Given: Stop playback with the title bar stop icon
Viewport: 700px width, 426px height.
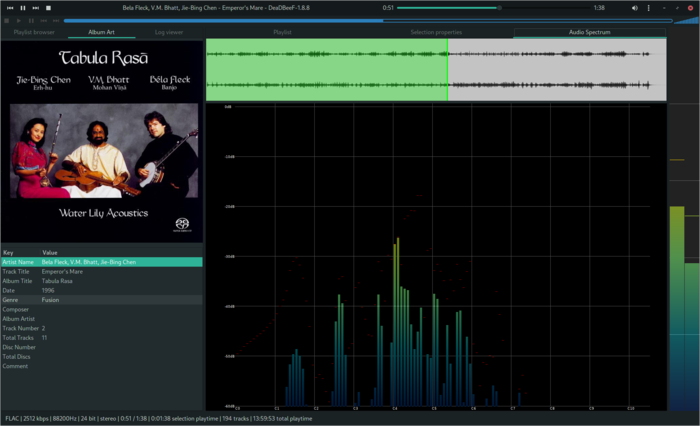Looking at the screenshot, I should coord(48,7).
